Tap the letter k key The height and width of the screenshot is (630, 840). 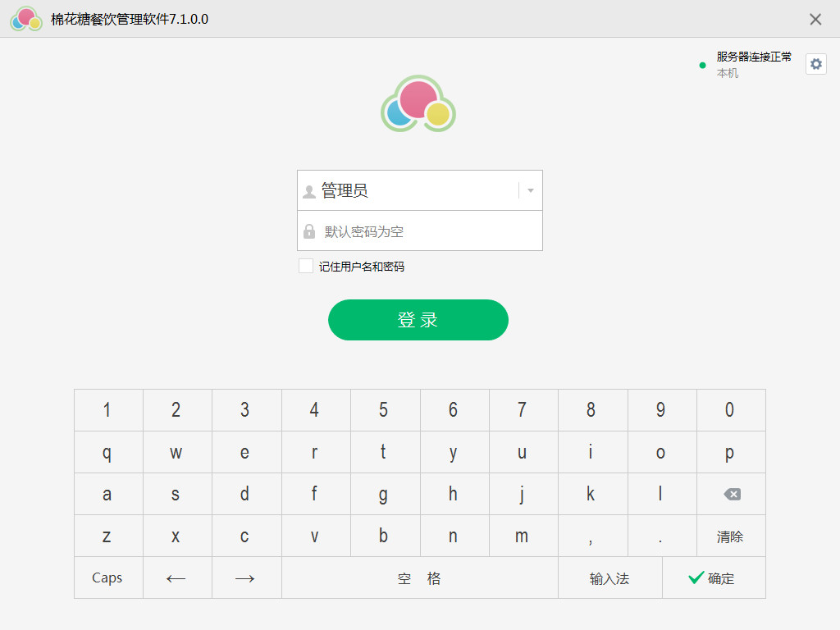593,494
